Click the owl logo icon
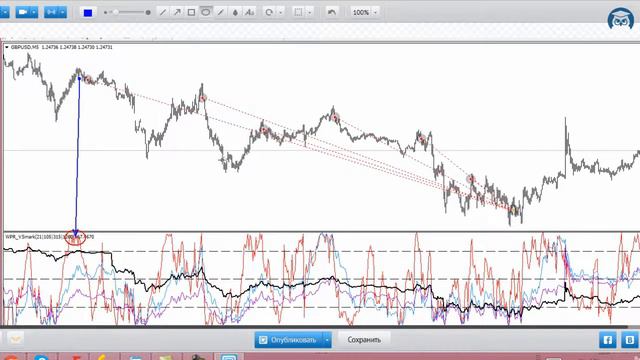Screen dimensions: 640x360 620,18
